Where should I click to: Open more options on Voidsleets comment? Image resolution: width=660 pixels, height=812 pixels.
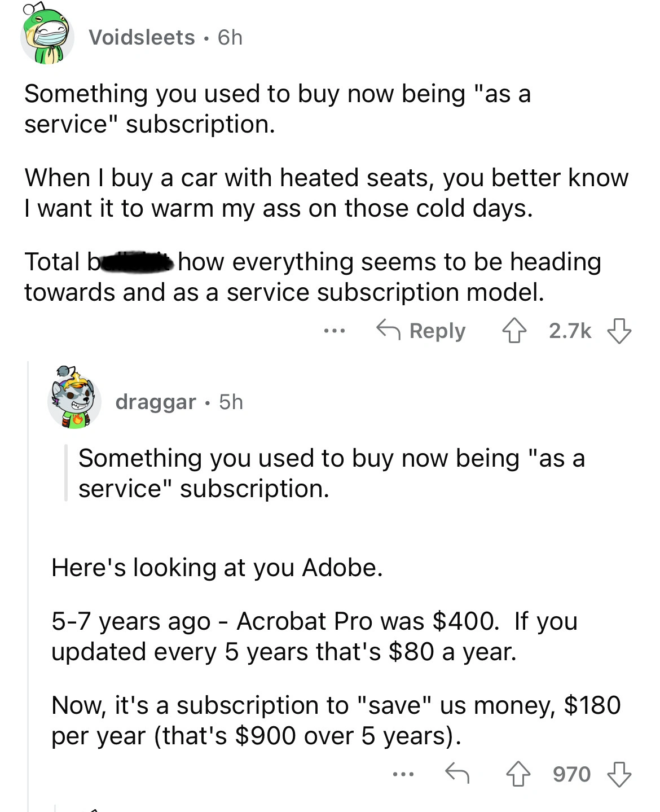click(x=335, y=331)
